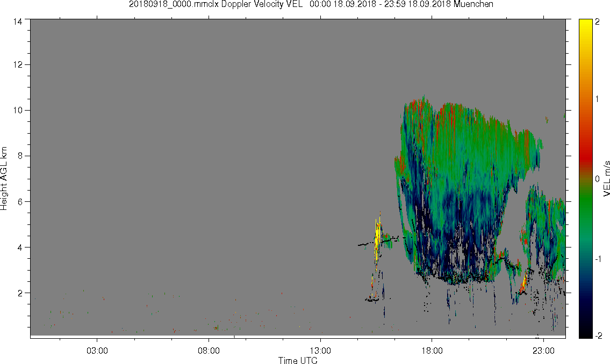
Task: Click the height axis label '2' on left
Action: [20, 293]
